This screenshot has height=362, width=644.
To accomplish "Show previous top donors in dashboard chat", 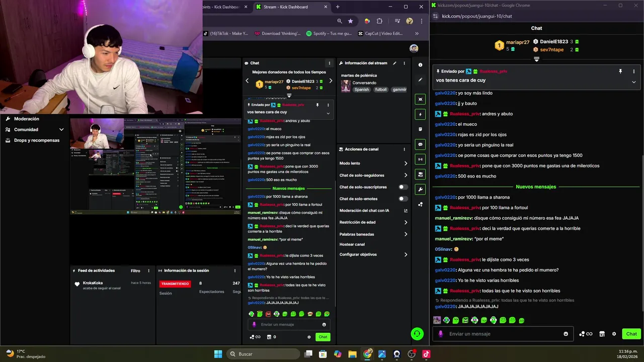I will coord(247,81).
